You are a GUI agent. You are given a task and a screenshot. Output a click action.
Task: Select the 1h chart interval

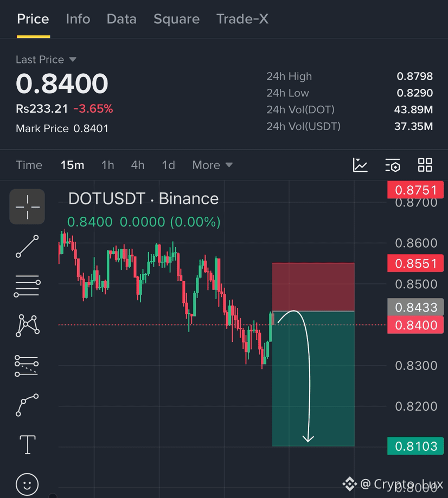(108, 165)
